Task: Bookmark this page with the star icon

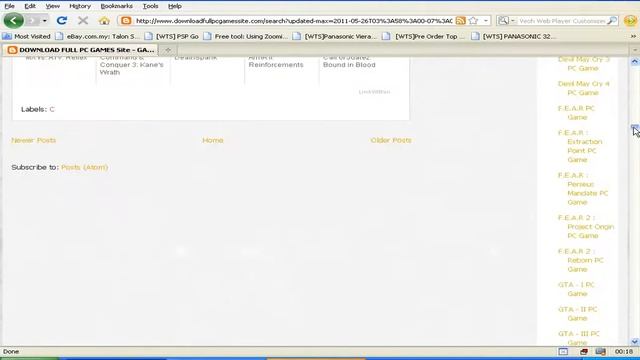Action: pos(473,20)
